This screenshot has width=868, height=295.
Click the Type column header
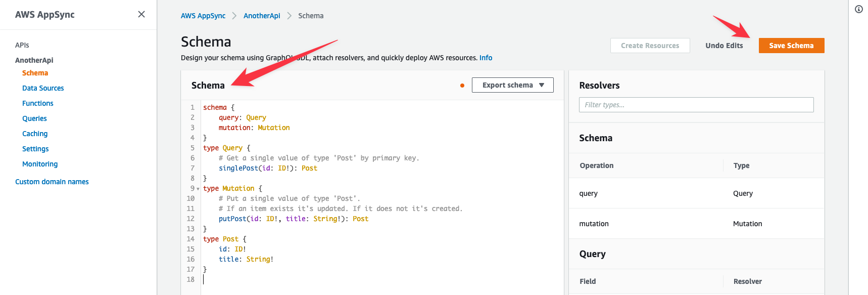741,165
